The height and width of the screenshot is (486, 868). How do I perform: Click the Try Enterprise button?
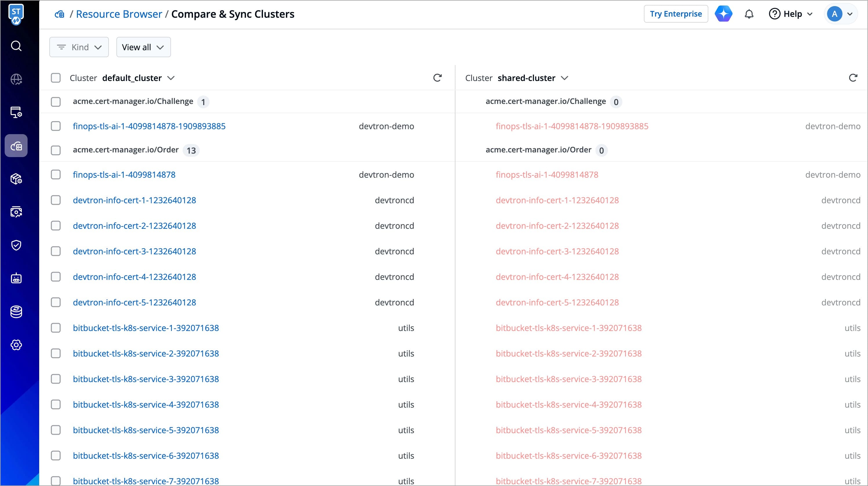(676, 14)
